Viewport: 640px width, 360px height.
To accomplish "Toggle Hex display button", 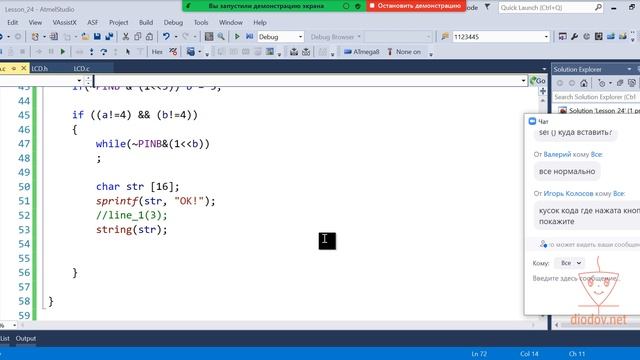I will click(157, 52).
